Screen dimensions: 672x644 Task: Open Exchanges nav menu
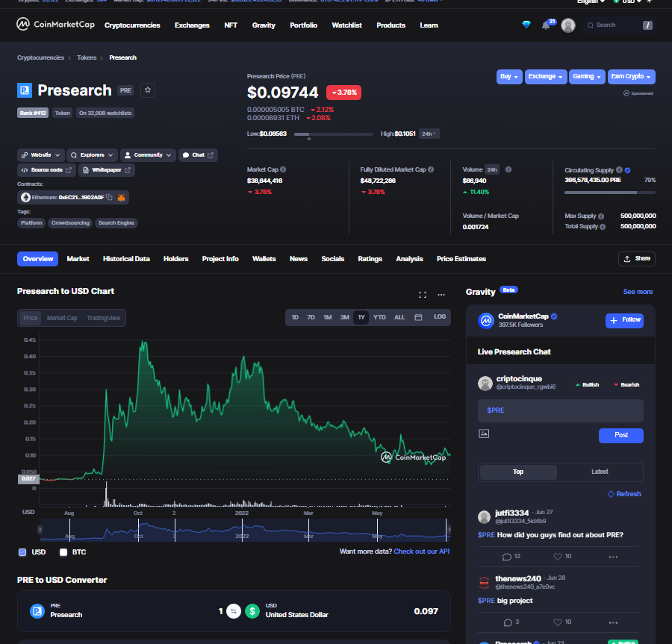pyautogui.click(x=192, y=25)
